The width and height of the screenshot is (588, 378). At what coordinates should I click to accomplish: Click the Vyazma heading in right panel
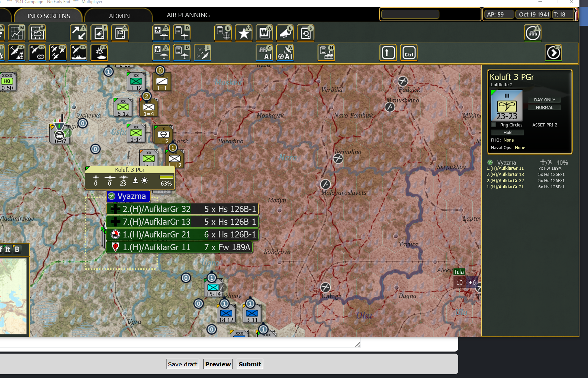tap(506, 163)
